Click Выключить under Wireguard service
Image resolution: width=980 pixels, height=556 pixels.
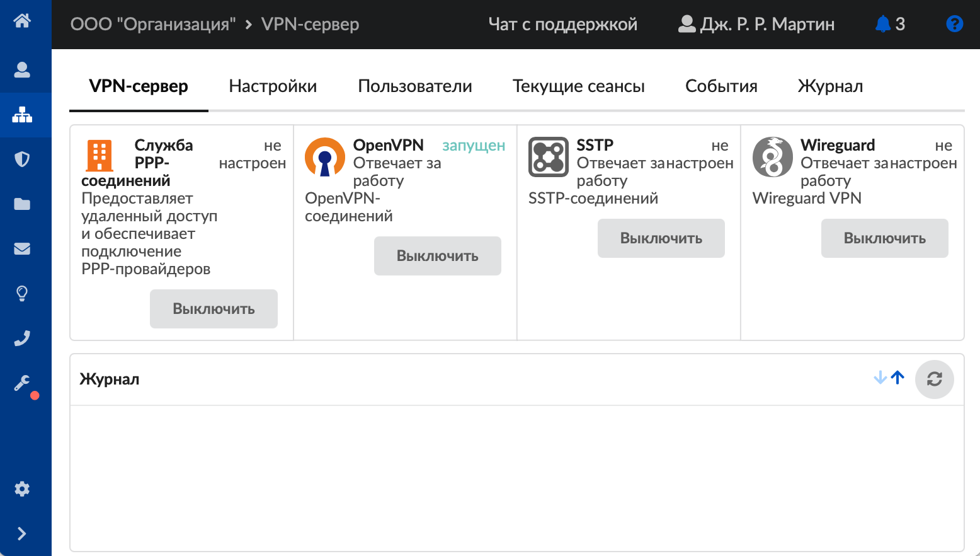click(x=884, y=238)
